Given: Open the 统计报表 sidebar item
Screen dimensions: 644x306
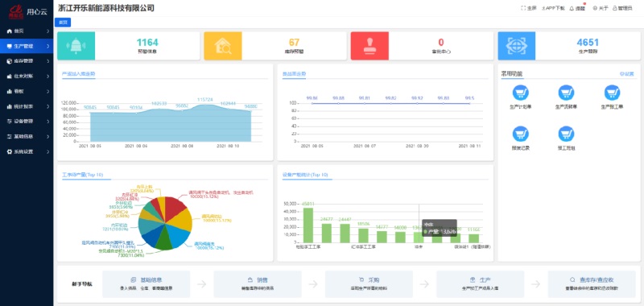Looking at the screenshot, I should [x=27, y=106].
